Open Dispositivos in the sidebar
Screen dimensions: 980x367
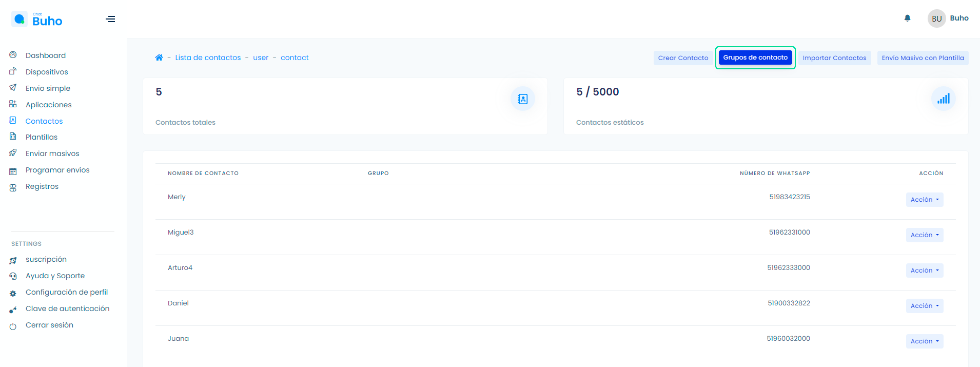47,72
